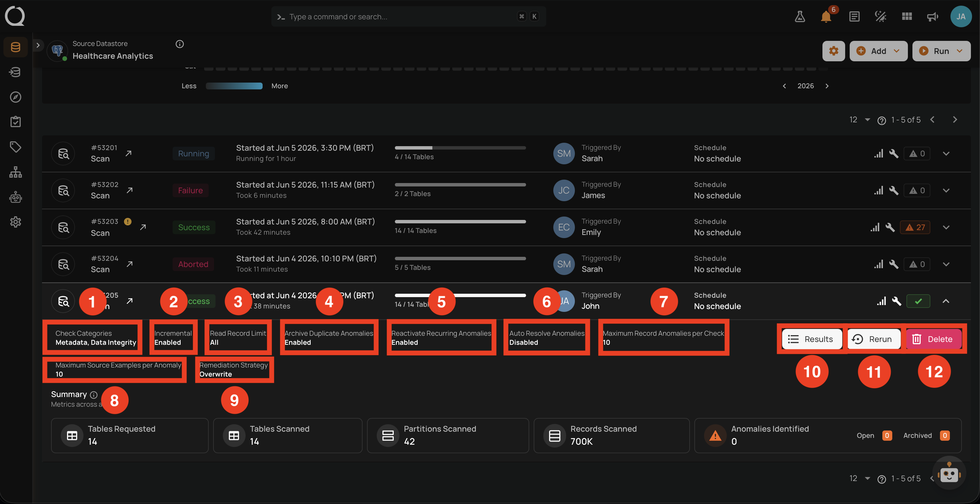The height and width of the screenshot is (504, 980).
Task: View the bar chart icon for Sarah's running scan
Action: click(x=878, y=154)
